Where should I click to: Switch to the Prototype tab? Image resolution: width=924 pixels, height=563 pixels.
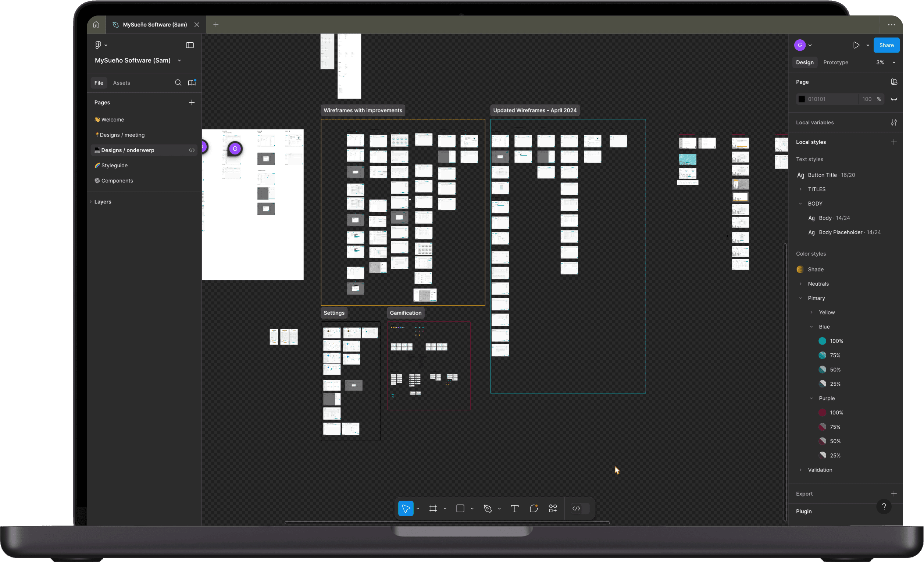coord(835,62)
